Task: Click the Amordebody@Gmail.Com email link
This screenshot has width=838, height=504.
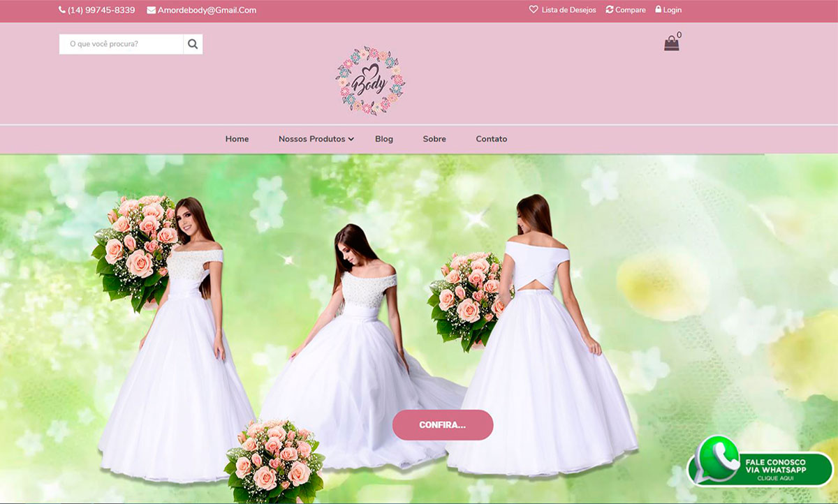Action: click(x=207, y=10)
